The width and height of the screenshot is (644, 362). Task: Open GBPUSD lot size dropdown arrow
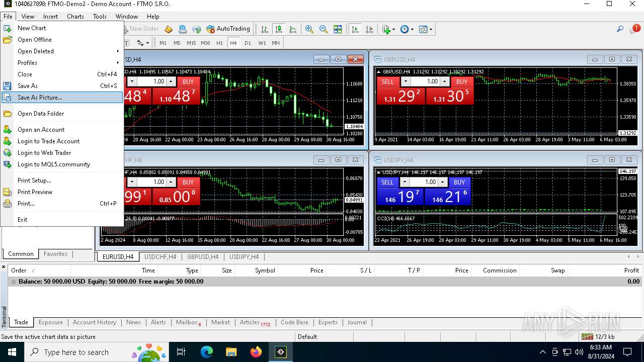click(x=405, y=81)
